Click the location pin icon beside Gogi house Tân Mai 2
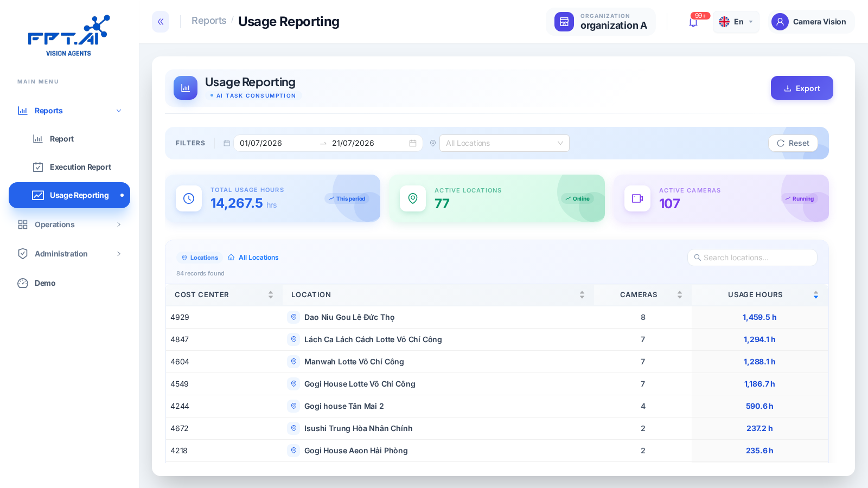Image resolution: width=868 pixels, height=488 pixels. (293, 406)
